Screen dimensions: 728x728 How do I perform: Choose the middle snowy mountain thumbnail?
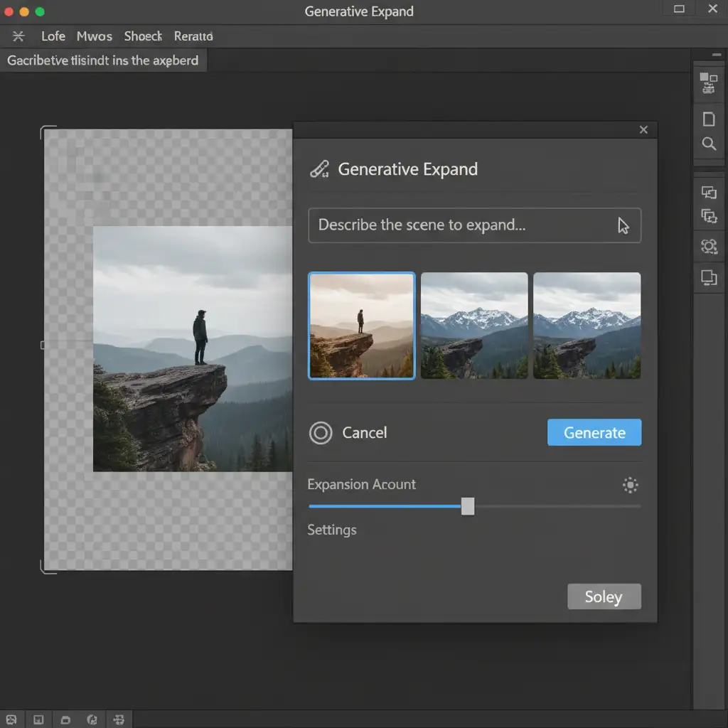(474, 326)
